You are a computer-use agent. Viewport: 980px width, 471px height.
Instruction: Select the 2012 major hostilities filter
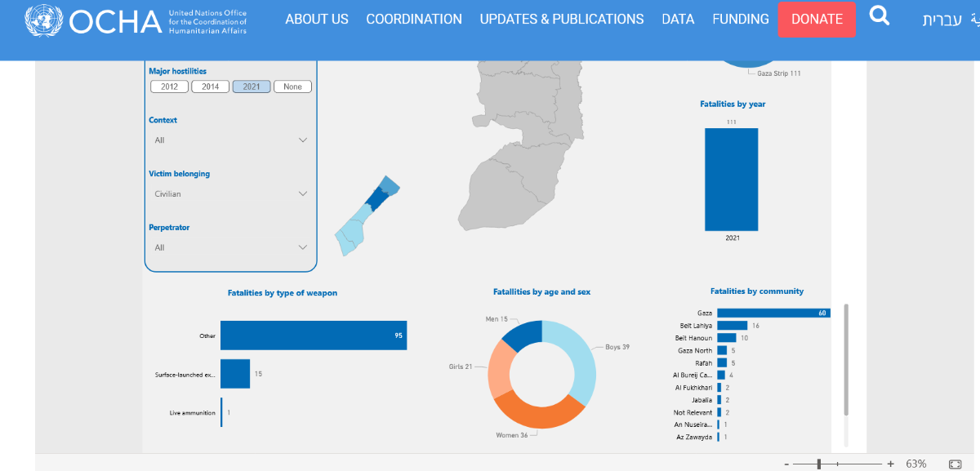[x=169, y=87]
